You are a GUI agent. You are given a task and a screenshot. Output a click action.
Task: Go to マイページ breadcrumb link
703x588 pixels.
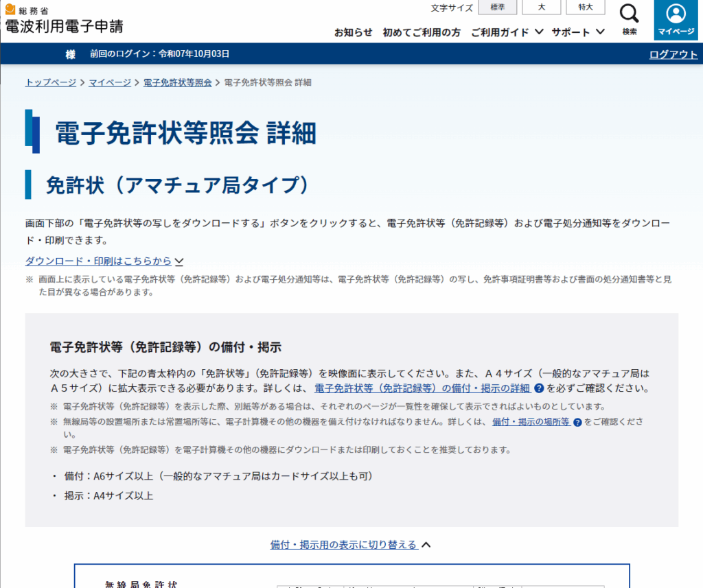point(110,82)
